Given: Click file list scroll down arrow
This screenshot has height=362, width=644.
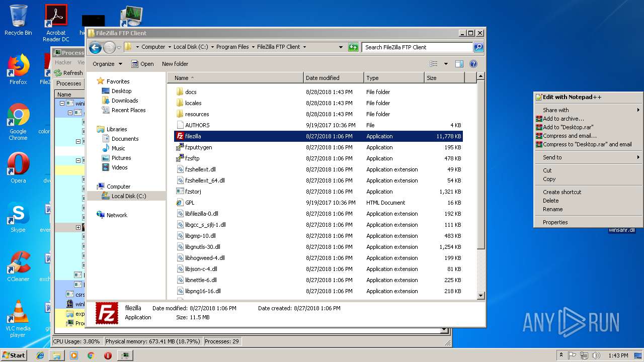Looking at the screenshot, I should point(480,296).
